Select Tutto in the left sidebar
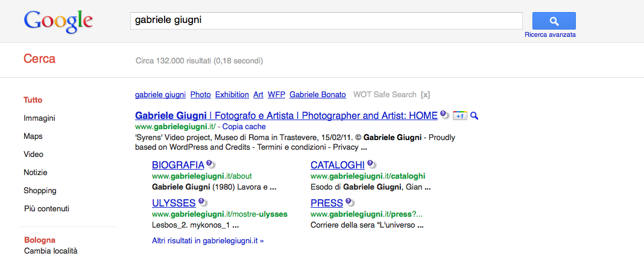 (33, 100)
